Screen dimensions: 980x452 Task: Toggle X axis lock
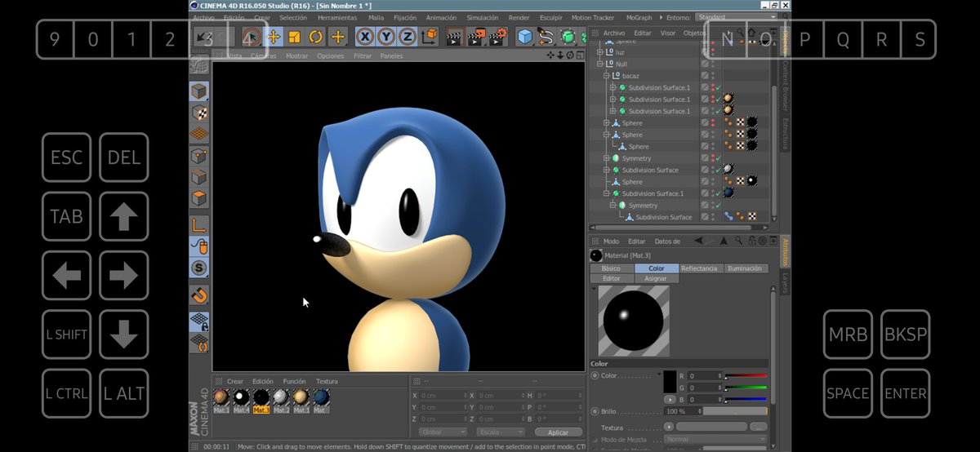365,36
